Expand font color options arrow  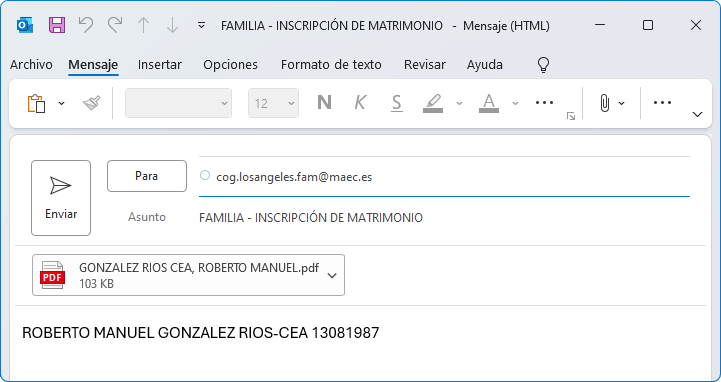[515, 103]
